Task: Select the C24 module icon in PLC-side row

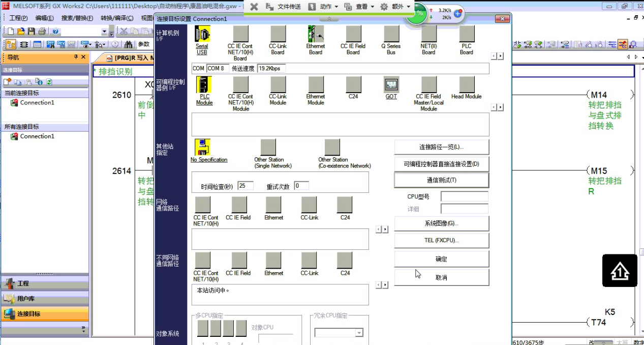Action: click(353, 84)
